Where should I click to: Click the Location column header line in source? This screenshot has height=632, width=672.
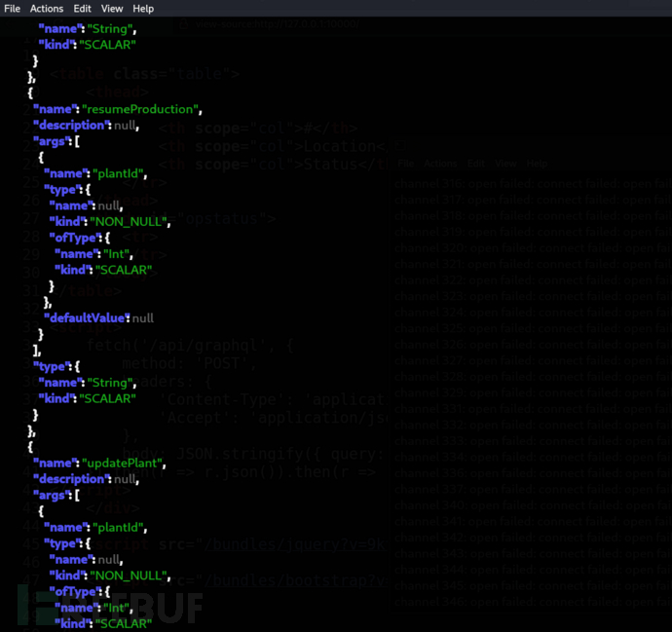point(273,146)
